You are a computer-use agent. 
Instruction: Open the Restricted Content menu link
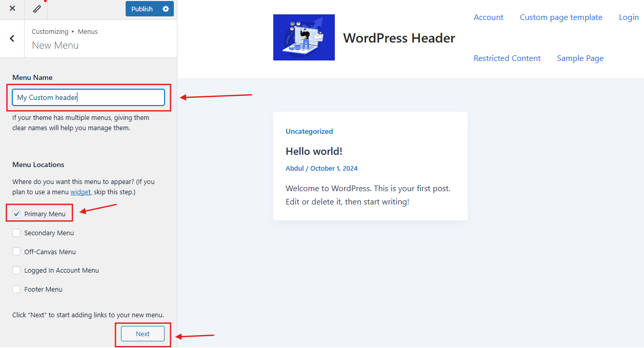point(507,58)
